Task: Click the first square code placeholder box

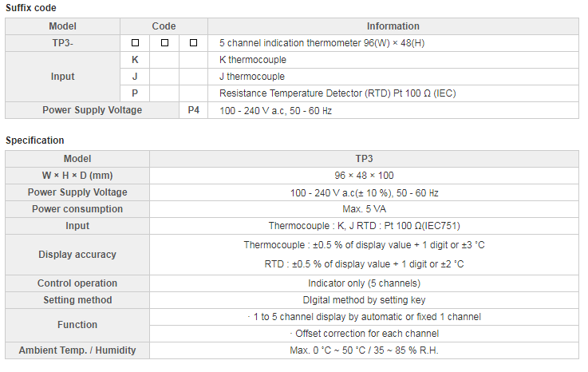Action: coord(135,42)
